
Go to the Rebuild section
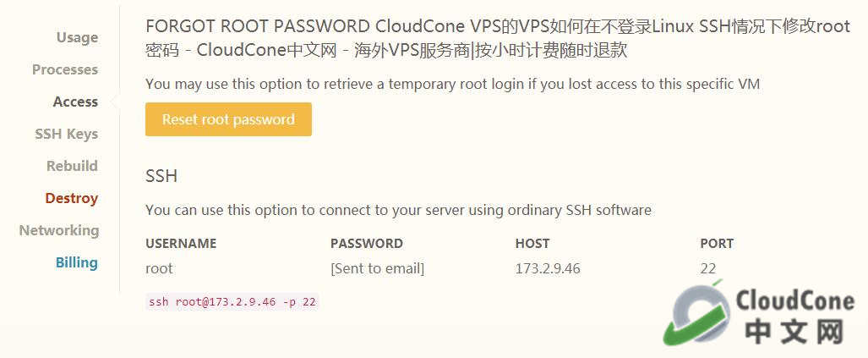click(x=72, y=166)
